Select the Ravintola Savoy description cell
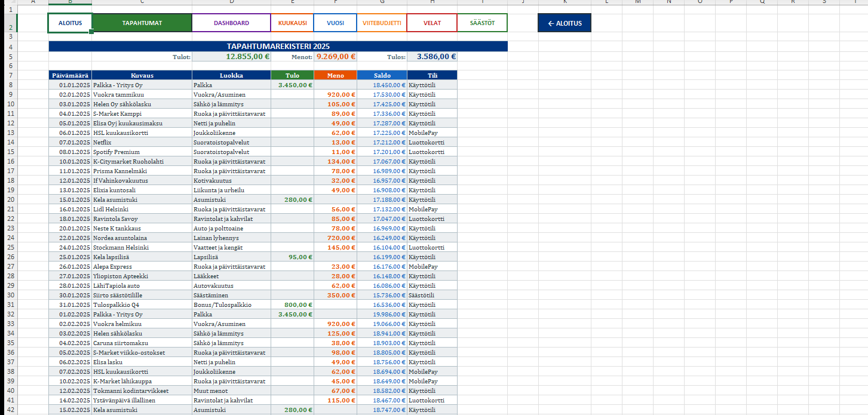The image size is (868, 415). tap(142, 219)
